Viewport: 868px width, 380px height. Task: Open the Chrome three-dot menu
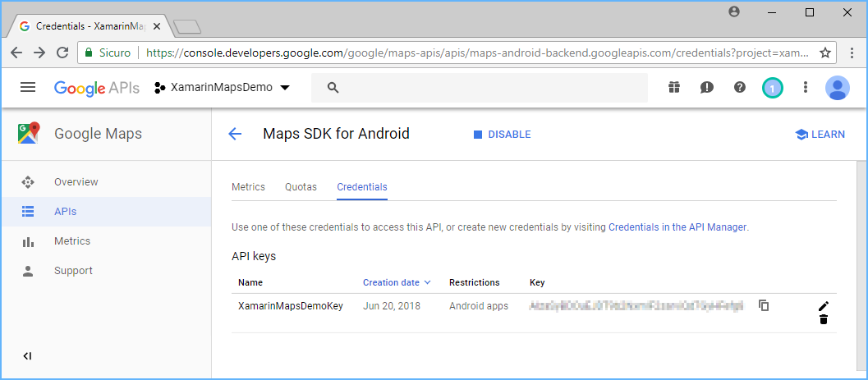(x=852, y=53)
